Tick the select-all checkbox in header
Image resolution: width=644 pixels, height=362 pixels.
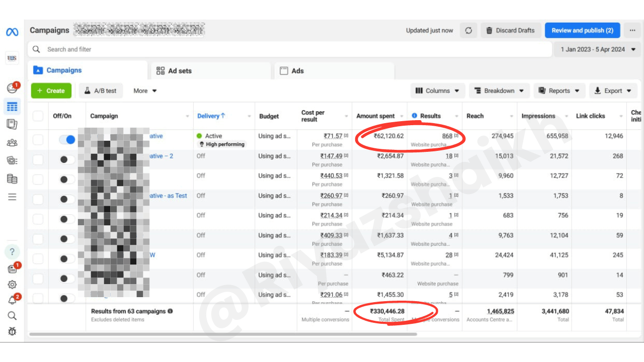[38, 116]
